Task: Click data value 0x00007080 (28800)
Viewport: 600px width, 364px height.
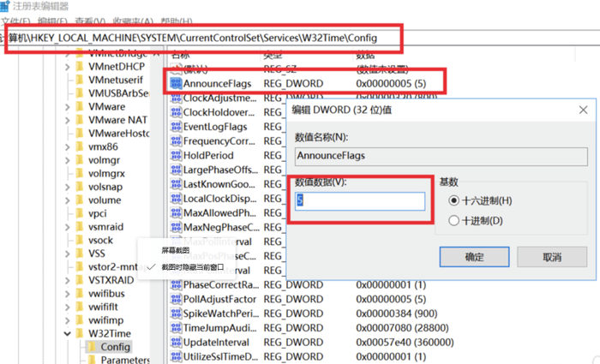Action: pos(402,328)
